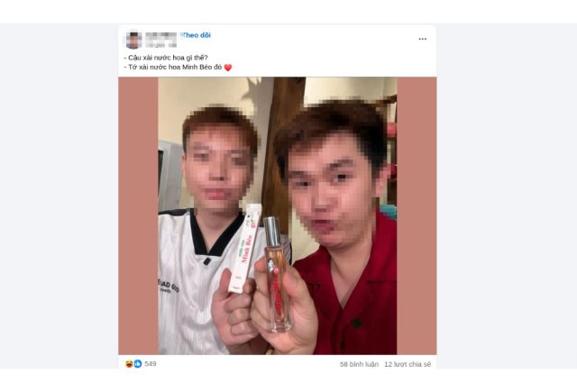Click the left brown border of photo
577x392 pixels.
tap(138, 215)
